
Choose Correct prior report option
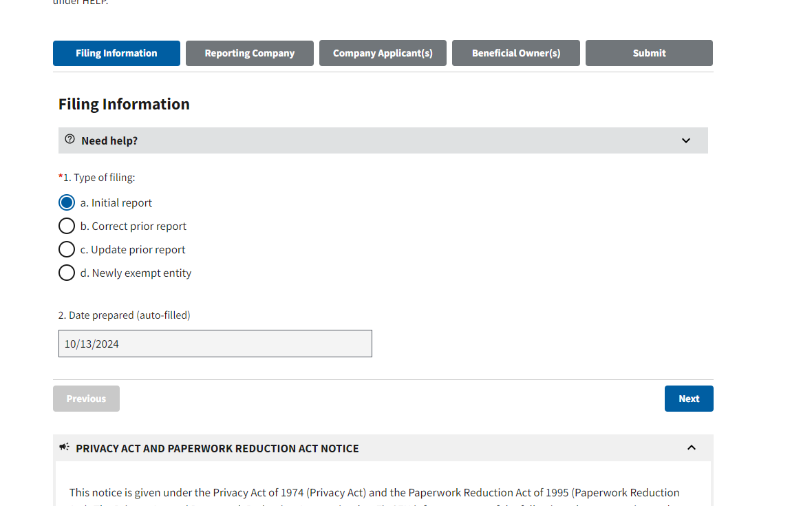[x=67, y=226]
